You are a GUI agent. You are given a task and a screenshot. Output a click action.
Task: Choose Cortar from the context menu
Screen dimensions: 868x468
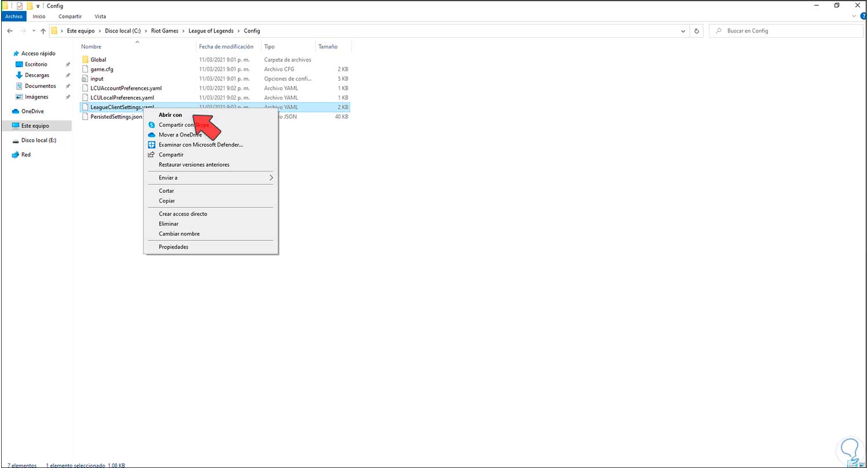coord(211,191)
